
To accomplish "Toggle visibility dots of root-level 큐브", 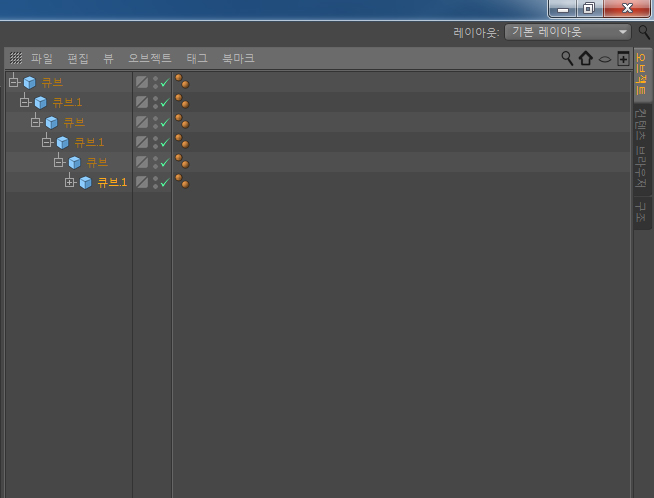I will tap(155, 82).
